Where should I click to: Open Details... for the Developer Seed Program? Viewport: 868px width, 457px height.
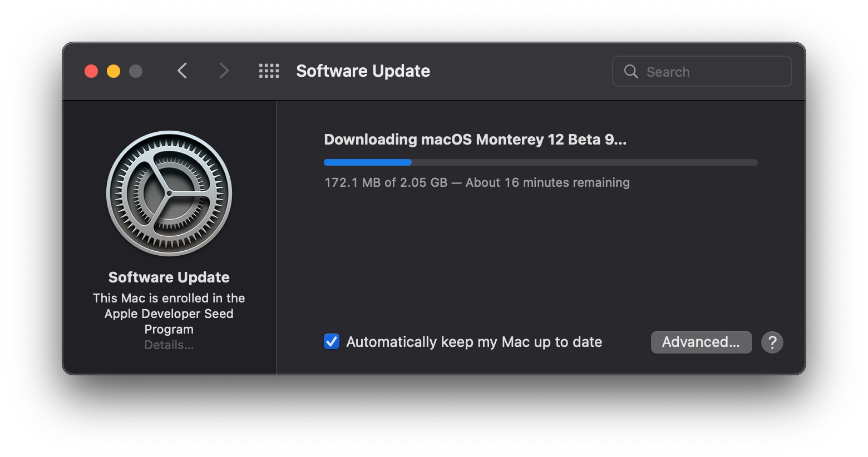pyautogui.click(x=169, y=345)
